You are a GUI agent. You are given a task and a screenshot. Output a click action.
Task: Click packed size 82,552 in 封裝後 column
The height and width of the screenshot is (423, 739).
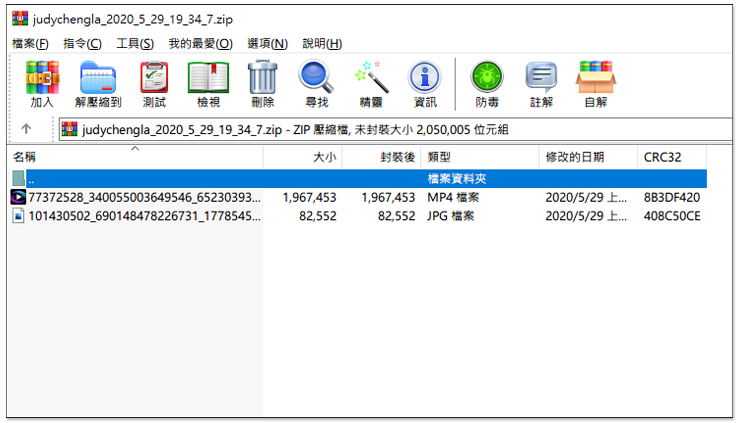tap(397, 216)
